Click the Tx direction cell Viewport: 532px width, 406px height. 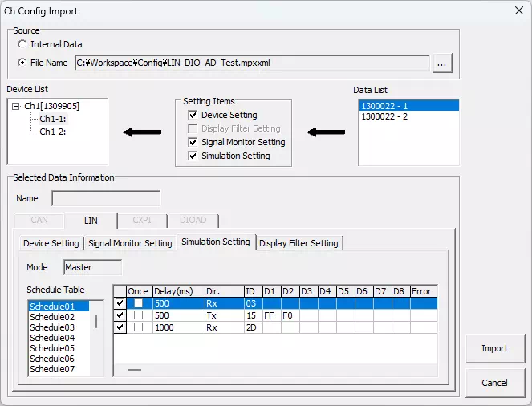tap(224, 315)
